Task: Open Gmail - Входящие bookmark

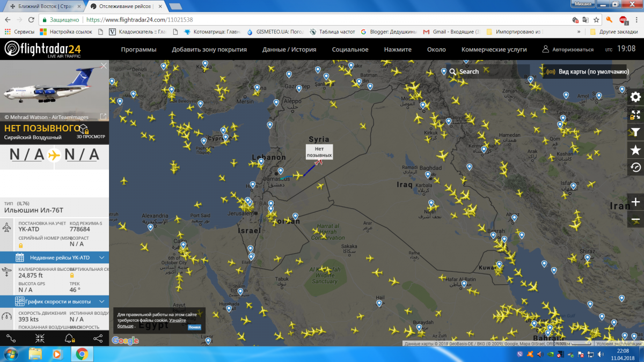Action: click(451, 32)
